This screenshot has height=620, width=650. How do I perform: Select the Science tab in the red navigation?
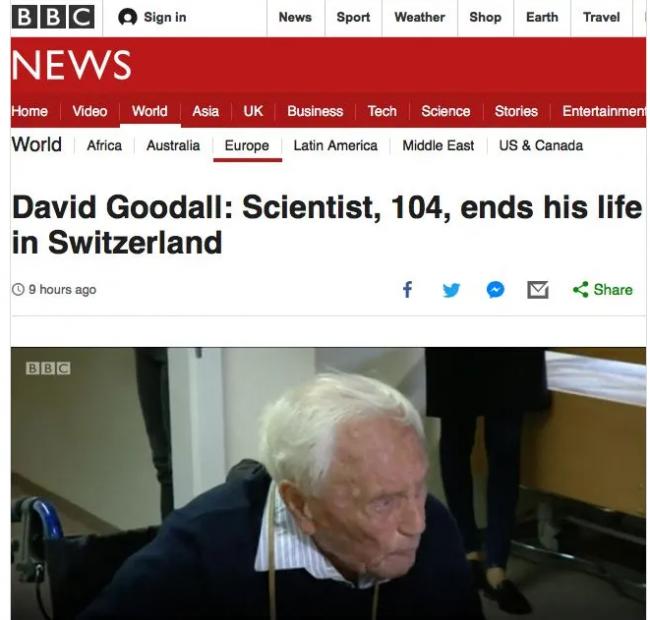coord(446,111)
